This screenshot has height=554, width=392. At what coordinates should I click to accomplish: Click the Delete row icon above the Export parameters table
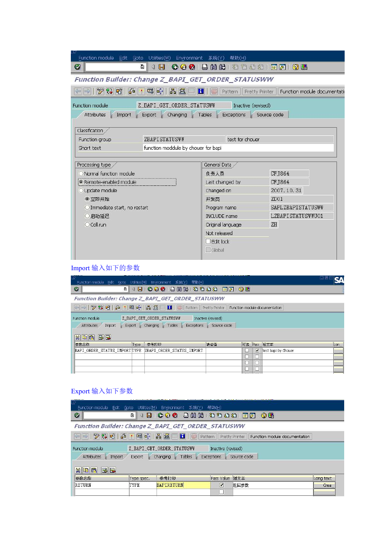coord(112,470)
